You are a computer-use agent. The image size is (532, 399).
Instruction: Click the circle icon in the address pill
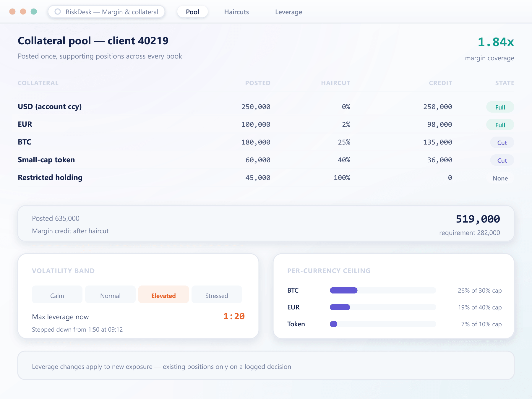coord(58,12)
